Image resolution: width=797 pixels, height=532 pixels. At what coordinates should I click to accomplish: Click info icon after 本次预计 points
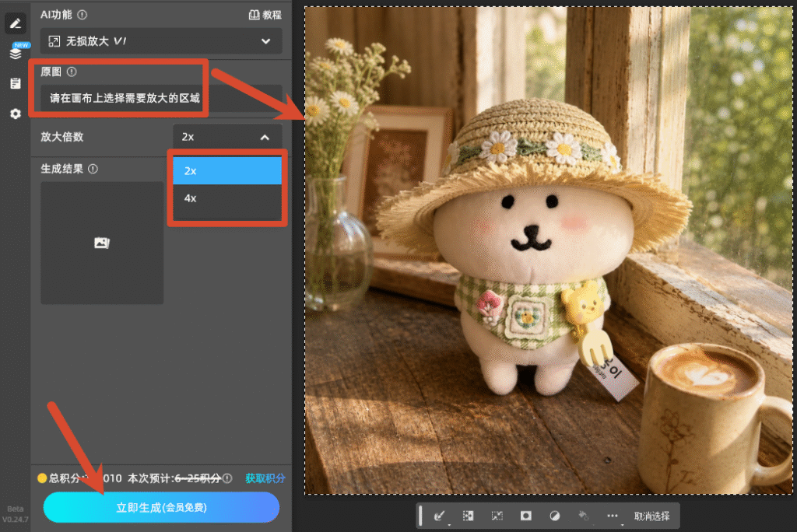(227, 478)
